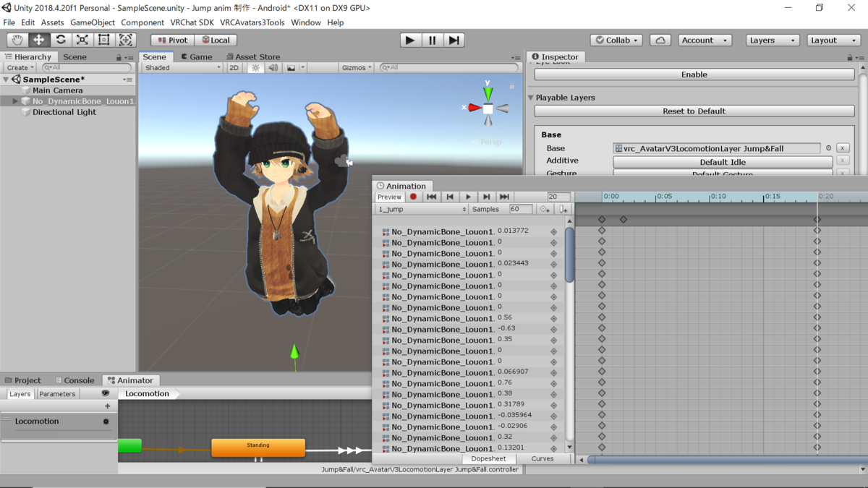This screenshot has height=488, width=868.
Task: Go to beginning of animation clip
Action: [x=432, y=197]
